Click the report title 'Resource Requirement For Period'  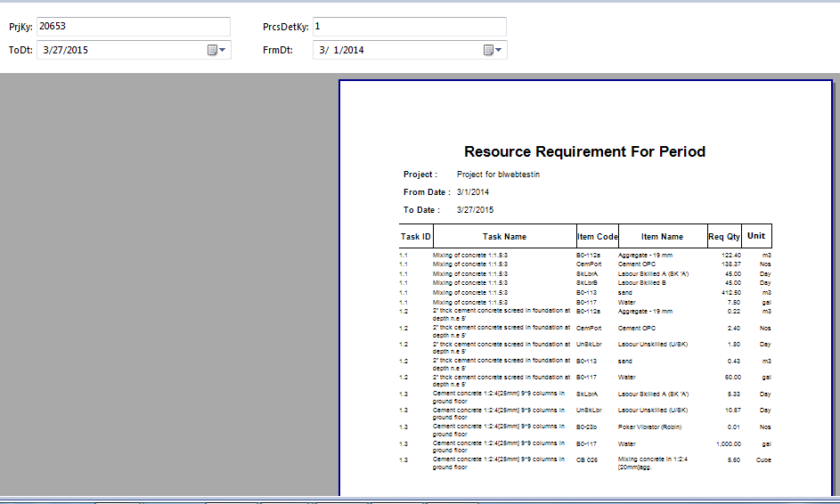click(584, 151)
